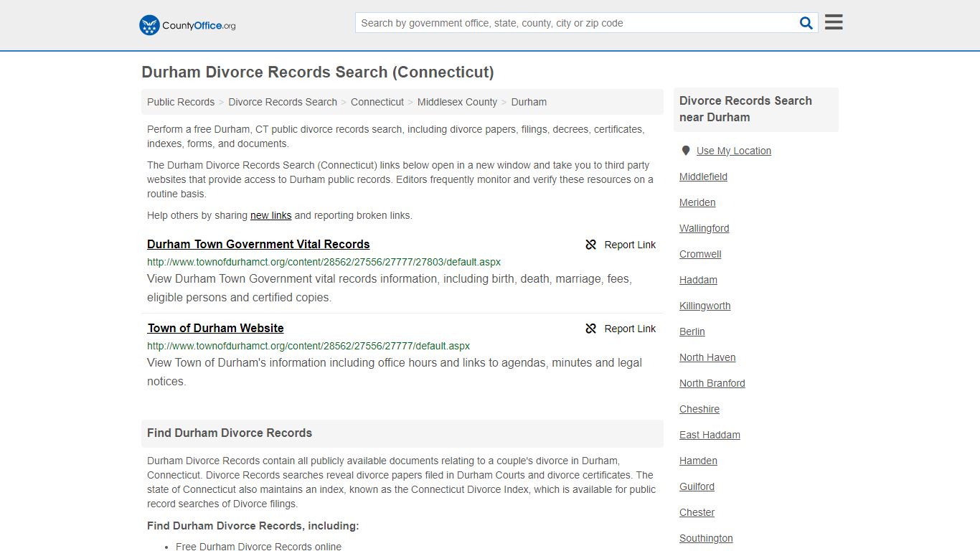Image resolution: width=980 pixels, height=551 pixels.
Task: Open Guilford nearby link
Action: pos(697,486)
